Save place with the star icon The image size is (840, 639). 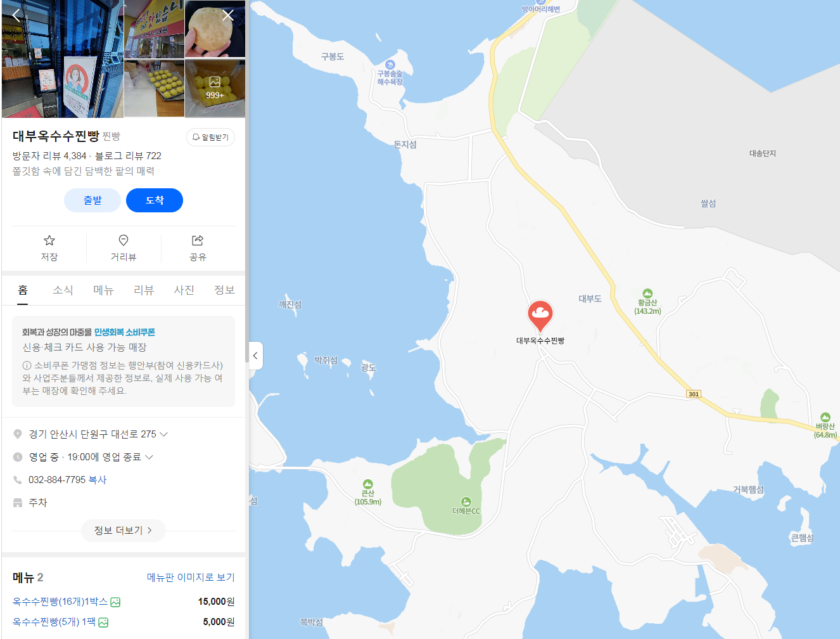[49, 248]
